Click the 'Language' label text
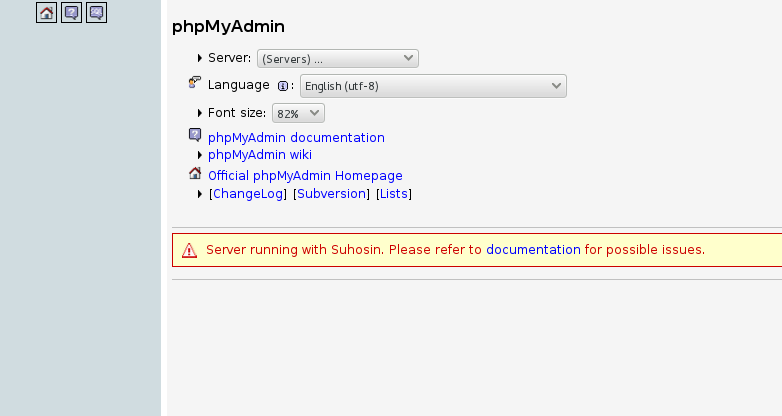Screen dimensions: 782x416 (238, 85)
